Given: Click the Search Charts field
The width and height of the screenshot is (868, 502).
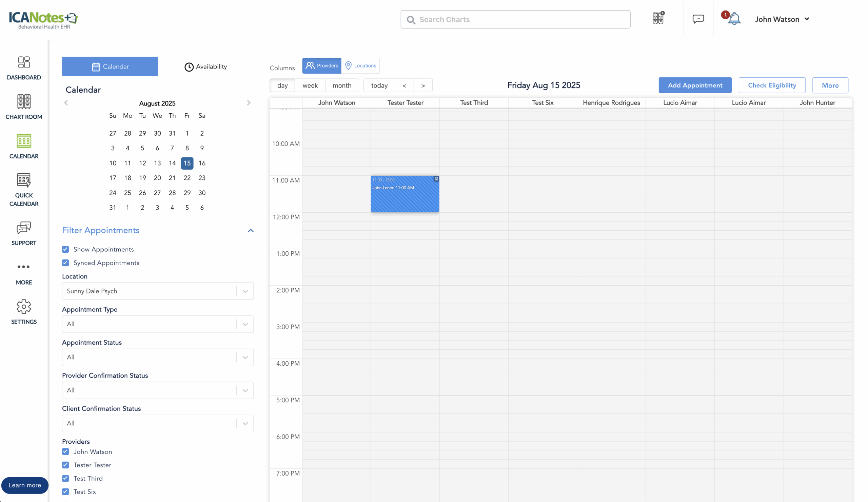Looking at the screenshot, I should click(x=515, y=20).
